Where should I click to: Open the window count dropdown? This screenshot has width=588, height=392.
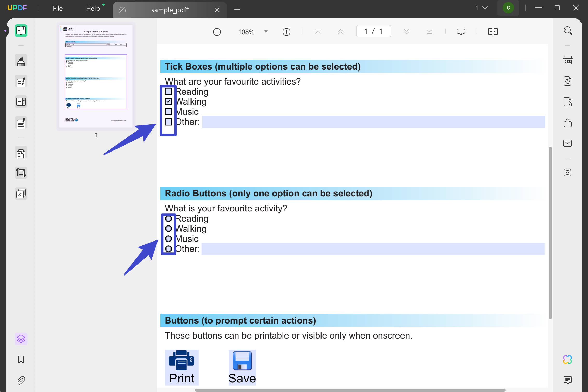[481, 8]
